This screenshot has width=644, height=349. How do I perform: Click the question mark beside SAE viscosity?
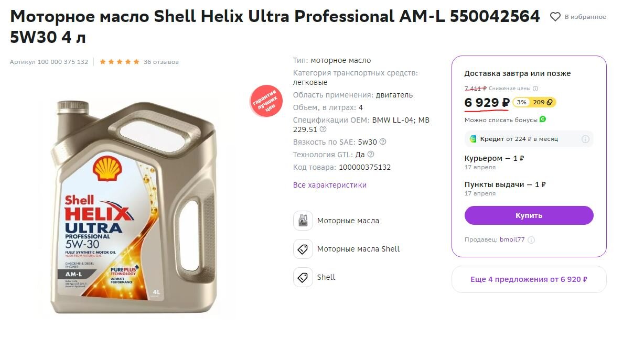point(383,142)
